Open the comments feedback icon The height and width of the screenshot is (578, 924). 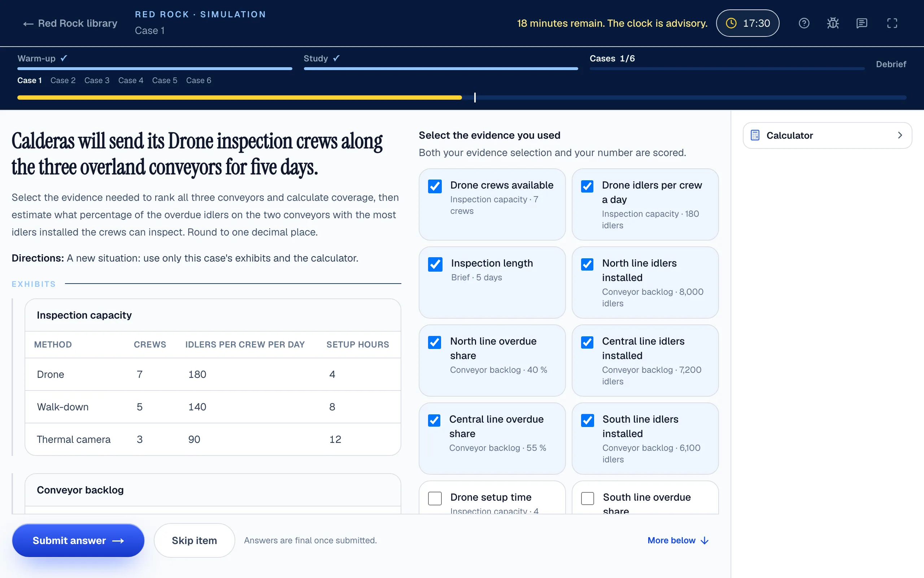coord(862,23)
